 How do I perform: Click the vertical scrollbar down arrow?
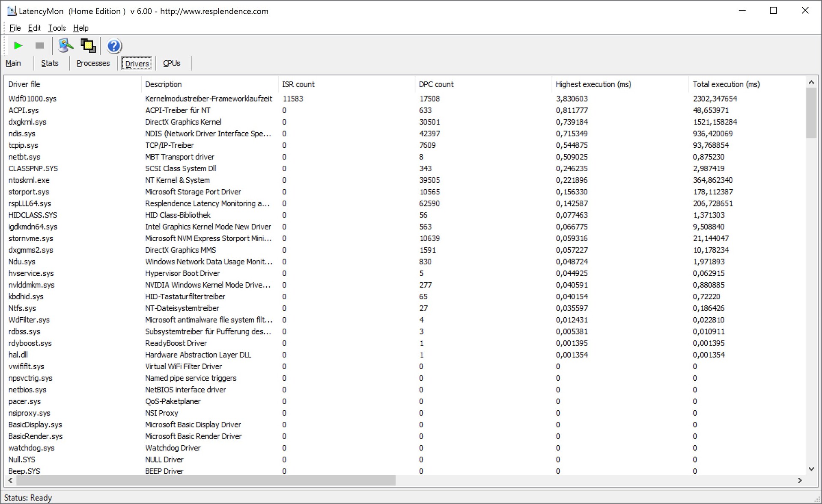(x=811, y=469)
